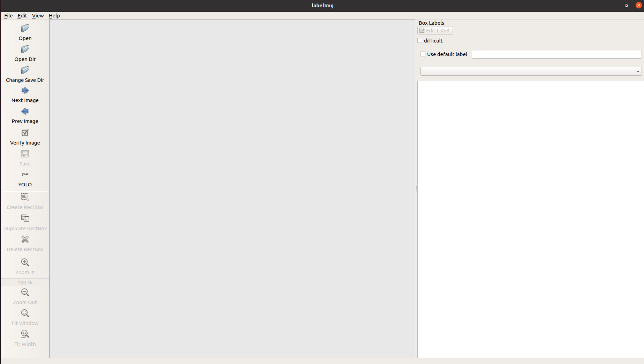This screenshot has height=364, width=644.
Task: Choose Change Save Dir folder icon
Action: pyautogui.click(x=25, y=70)
